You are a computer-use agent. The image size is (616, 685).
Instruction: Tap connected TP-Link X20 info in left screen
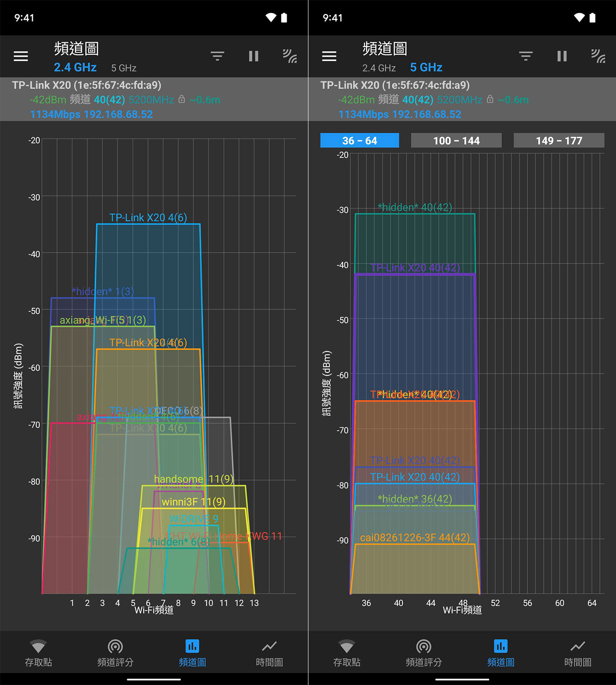[x=154, y=99]
